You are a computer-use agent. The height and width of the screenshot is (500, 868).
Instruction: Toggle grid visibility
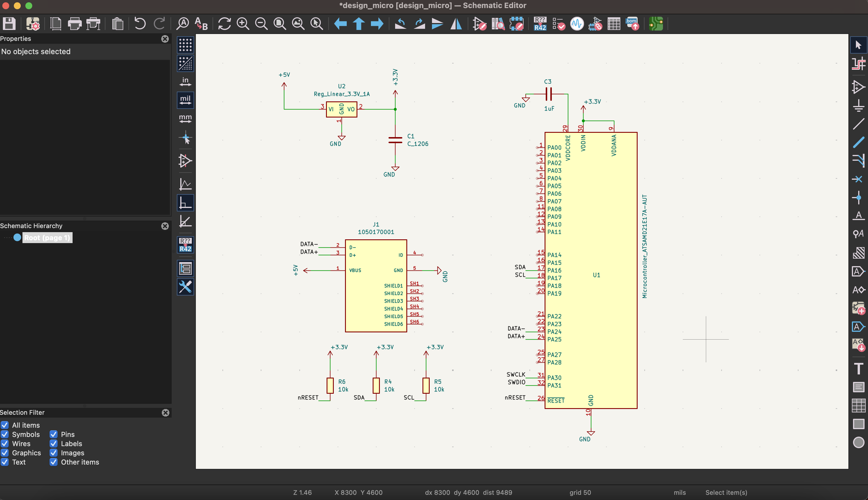185,45
